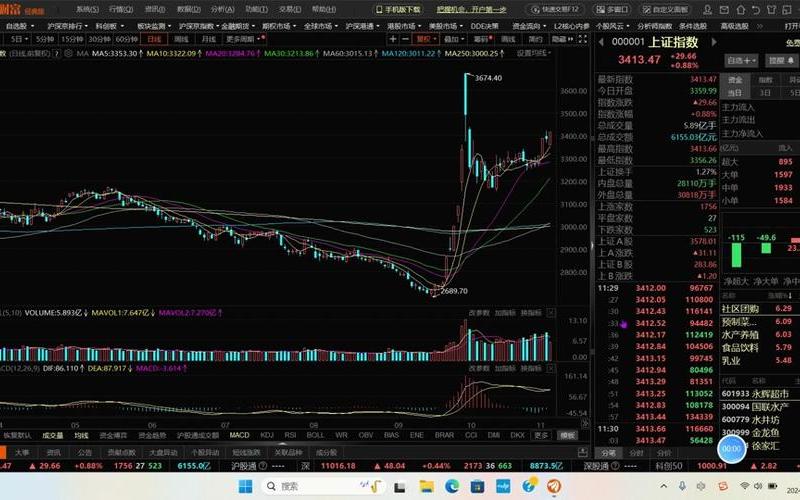Select 社区团购 sector row
The height and width of the screenshot is (500, 800).
point(760,309)
